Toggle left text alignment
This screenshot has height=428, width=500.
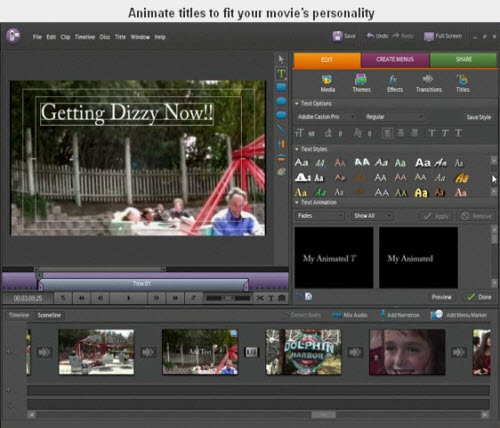(388, 133)
